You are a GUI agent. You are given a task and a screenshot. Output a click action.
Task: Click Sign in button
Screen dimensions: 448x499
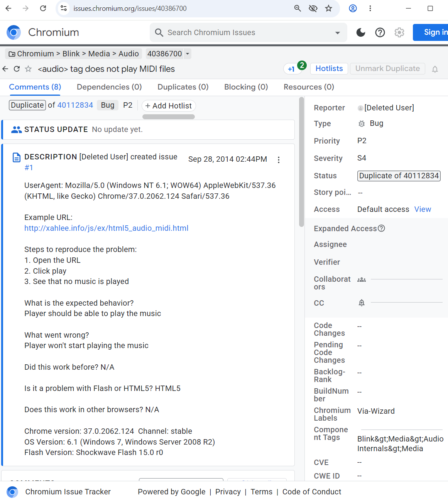[x=431, y=32]
